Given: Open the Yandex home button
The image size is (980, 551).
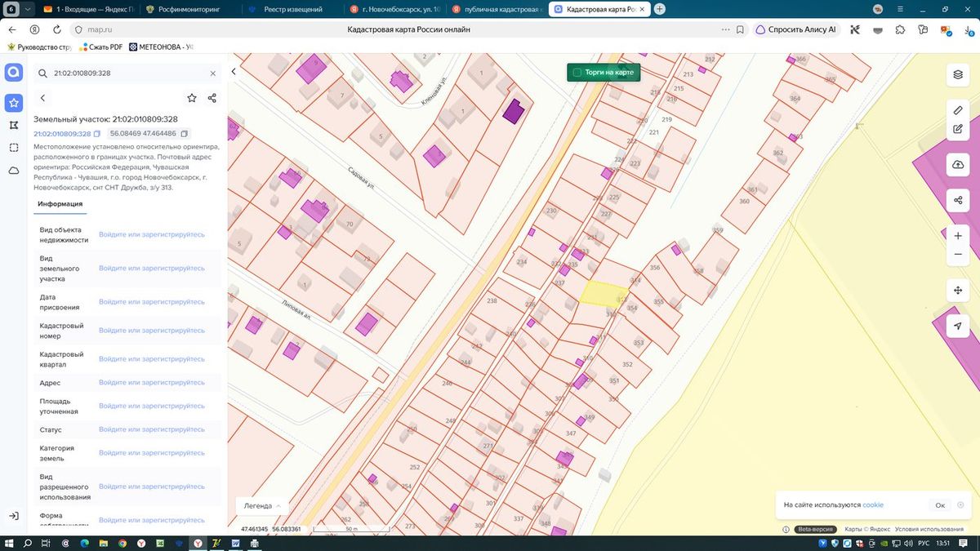Looking at the screenshot, I should [x=33, y=29].
